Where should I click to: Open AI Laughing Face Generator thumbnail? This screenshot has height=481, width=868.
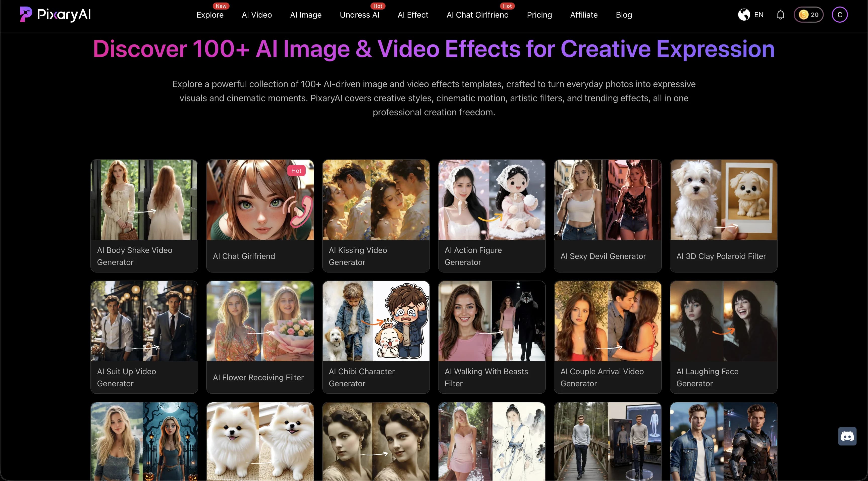(x=723, y=321)
